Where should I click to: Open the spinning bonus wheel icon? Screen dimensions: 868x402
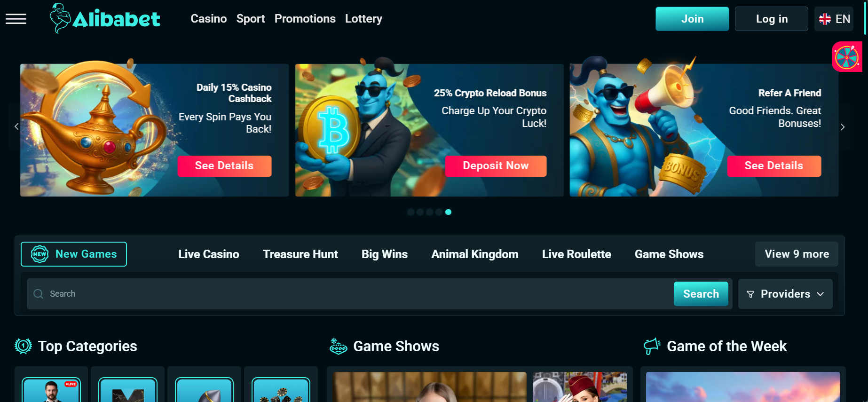tap(847, 57)
